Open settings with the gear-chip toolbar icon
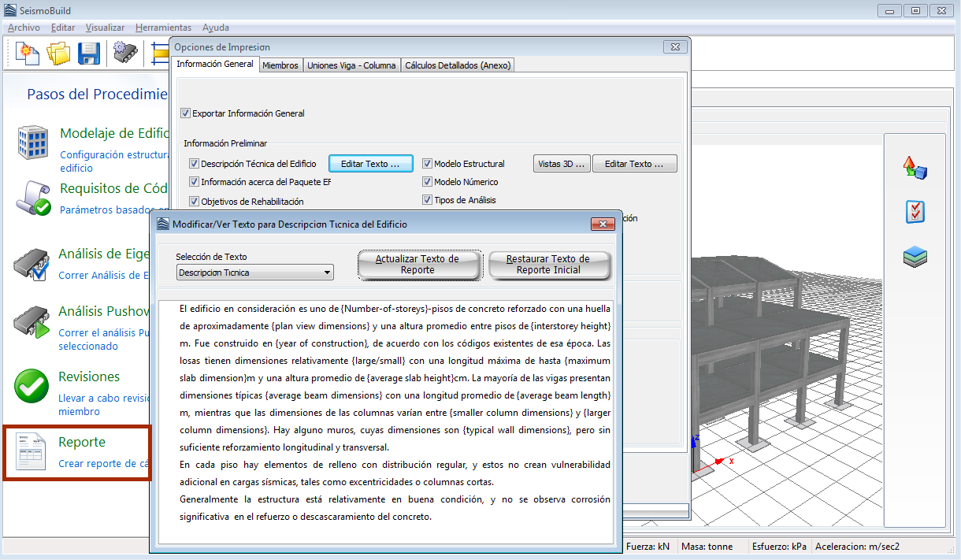The height and width of the screenshot is (560, 961). click(x=125, y=54)
